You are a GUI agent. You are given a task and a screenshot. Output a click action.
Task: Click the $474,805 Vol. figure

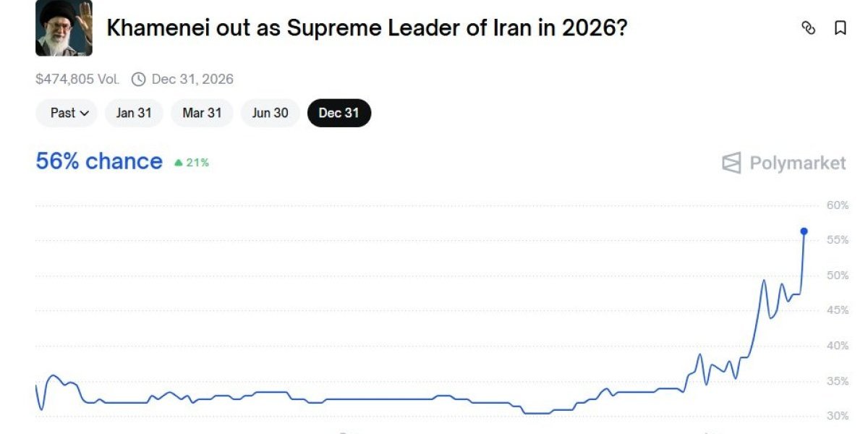[77, 79]
